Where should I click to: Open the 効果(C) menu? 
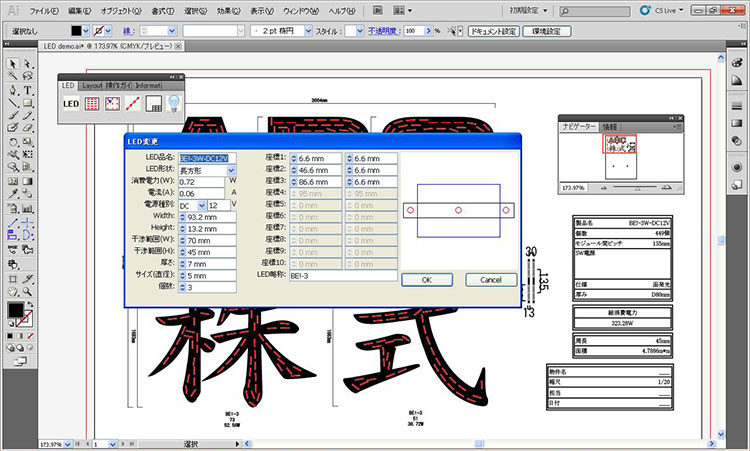click(229, 11)
